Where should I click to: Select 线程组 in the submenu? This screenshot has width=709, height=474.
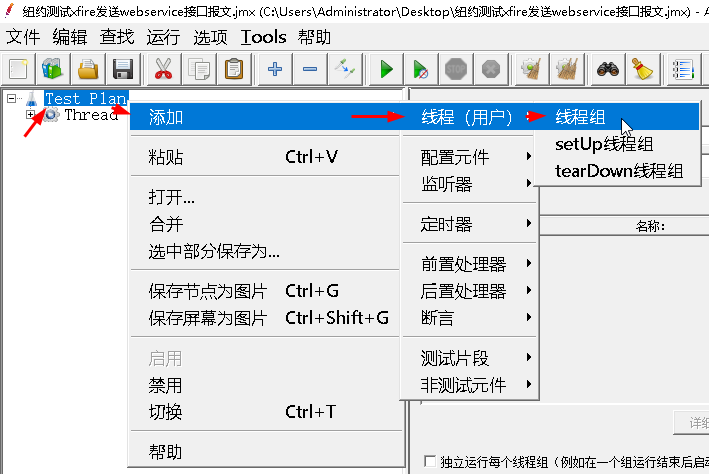[x=617, y=117]
